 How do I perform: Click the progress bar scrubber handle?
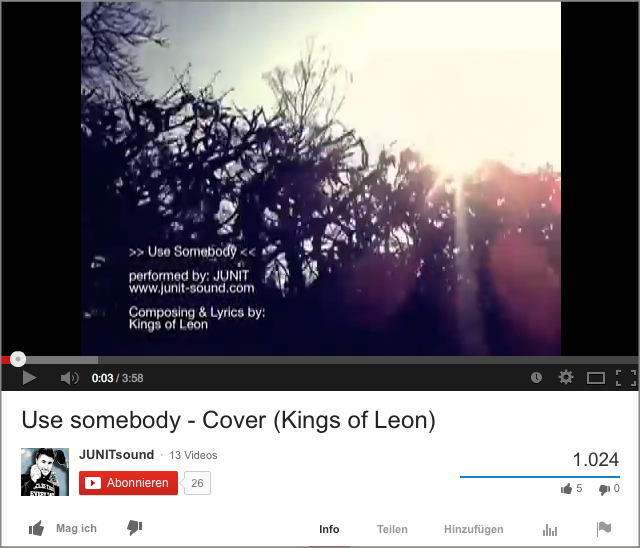[18, 359]
